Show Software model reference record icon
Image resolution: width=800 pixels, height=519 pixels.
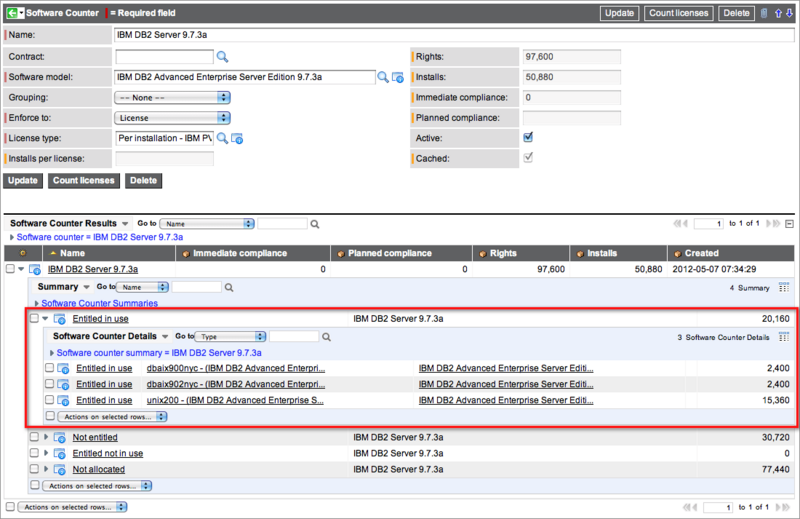[x=398, y=78]
